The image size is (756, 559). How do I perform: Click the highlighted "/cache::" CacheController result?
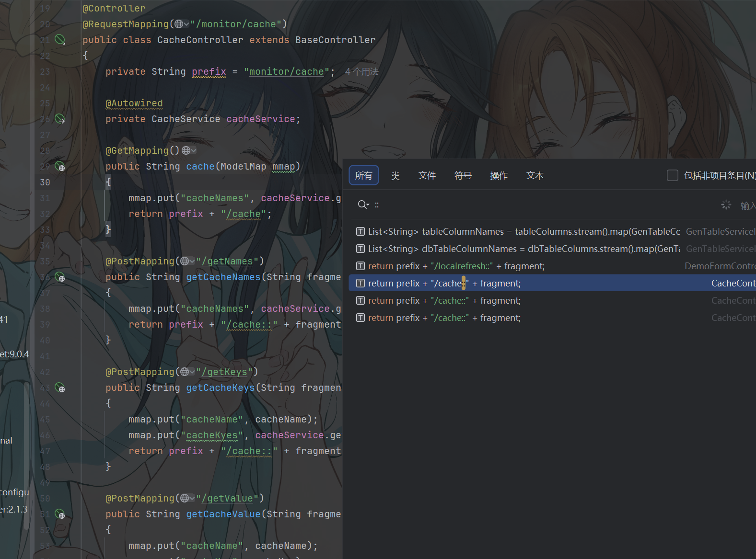552,283
